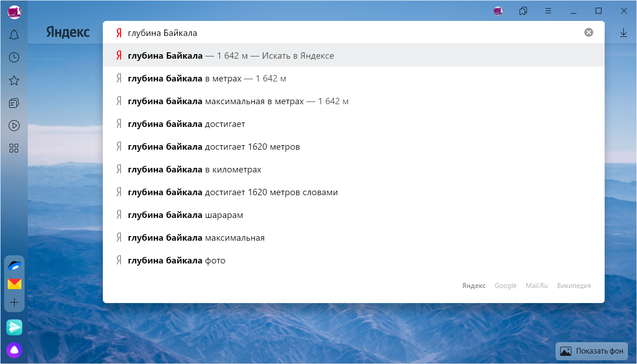
Task: Click the 'Показать фон' button
Action: click(x=592, y=351)
